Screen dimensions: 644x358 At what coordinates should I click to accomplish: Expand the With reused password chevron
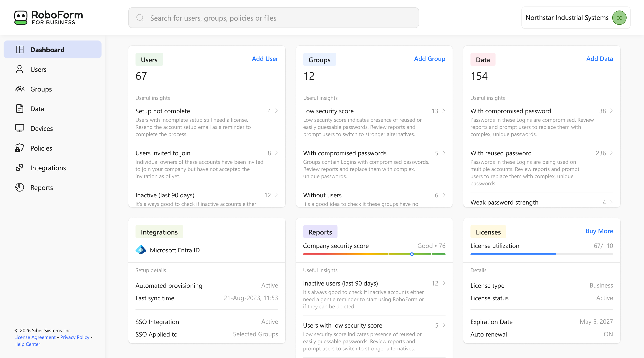click(x=611, y=153)
